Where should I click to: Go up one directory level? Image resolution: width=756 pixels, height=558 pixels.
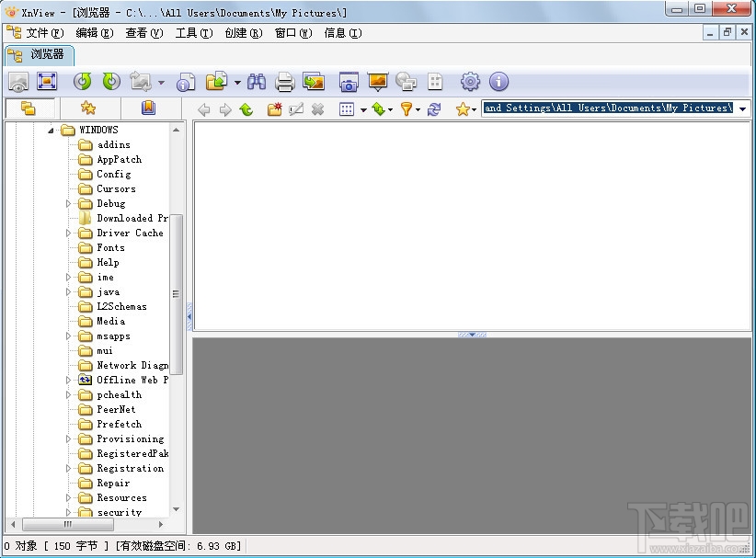(x=246, y=108)
